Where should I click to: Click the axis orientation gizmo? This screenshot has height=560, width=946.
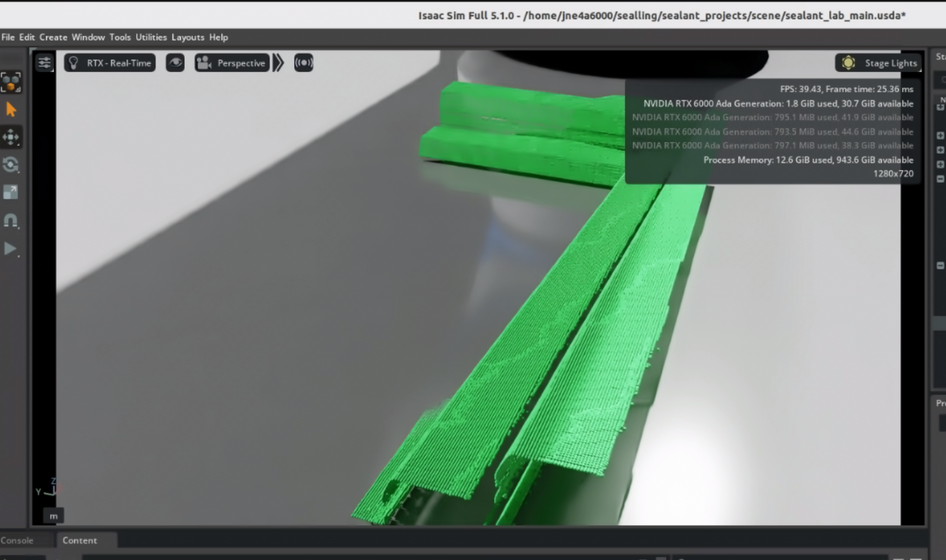tap(48, 488)
